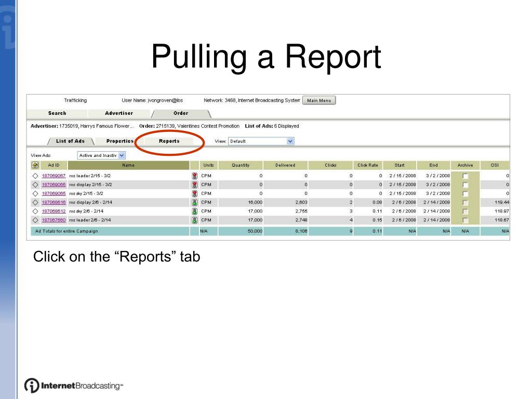Click the diamond icon for ad 187067660
Screen dimensions: 532x399
click(x=35, y=220)
